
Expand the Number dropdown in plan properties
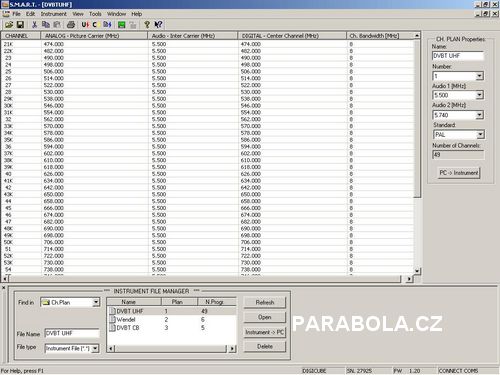[x=479, y=76]
